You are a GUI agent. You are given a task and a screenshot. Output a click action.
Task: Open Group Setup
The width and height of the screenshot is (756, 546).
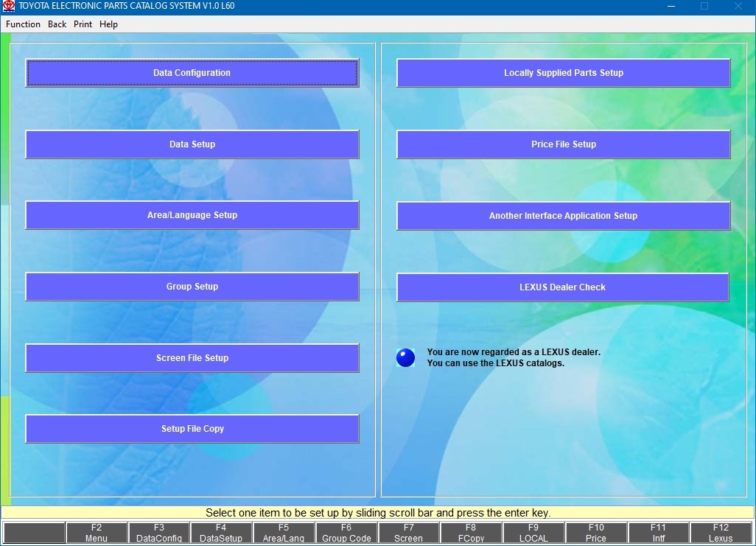tap(192, 287)
